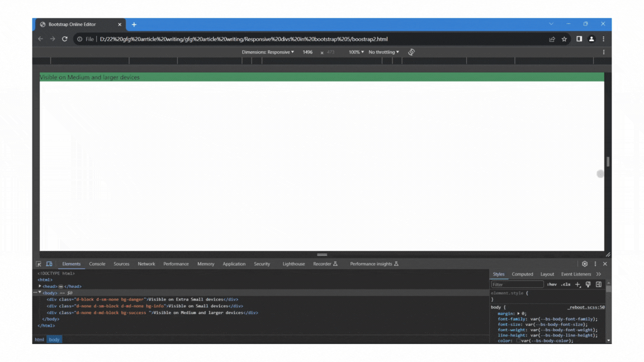Screen dimensions: 644x362
Task: Select the bg-success div element row
Action: [153, 312]
